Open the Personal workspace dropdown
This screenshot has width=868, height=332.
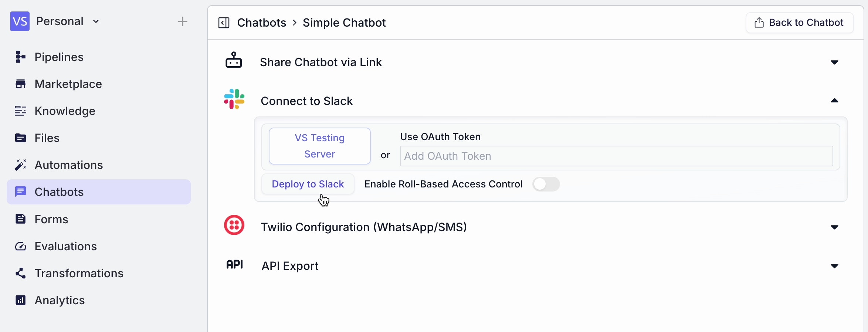(96, 21)
